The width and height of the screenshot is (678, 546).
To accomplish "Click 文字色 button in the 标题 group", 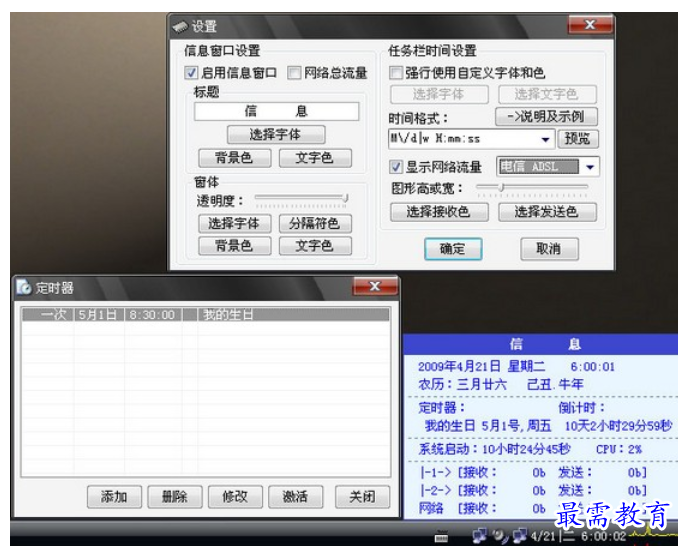I will (x=315, y=158).
